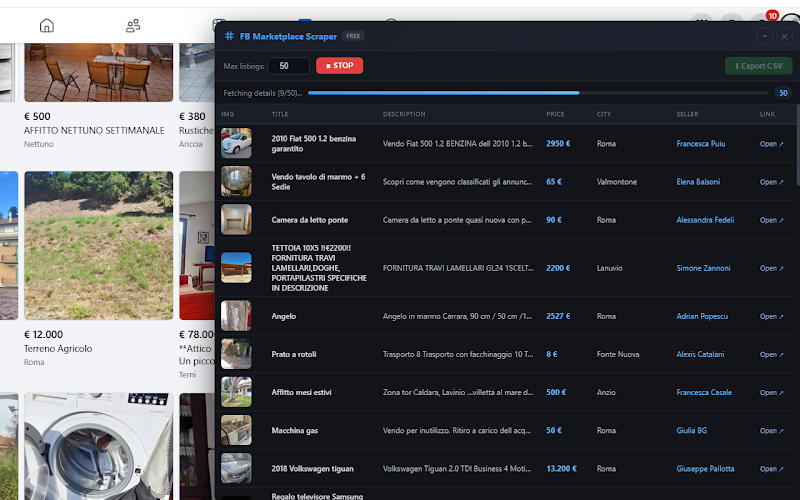Open link for Angelo listing

coord(771,316)
